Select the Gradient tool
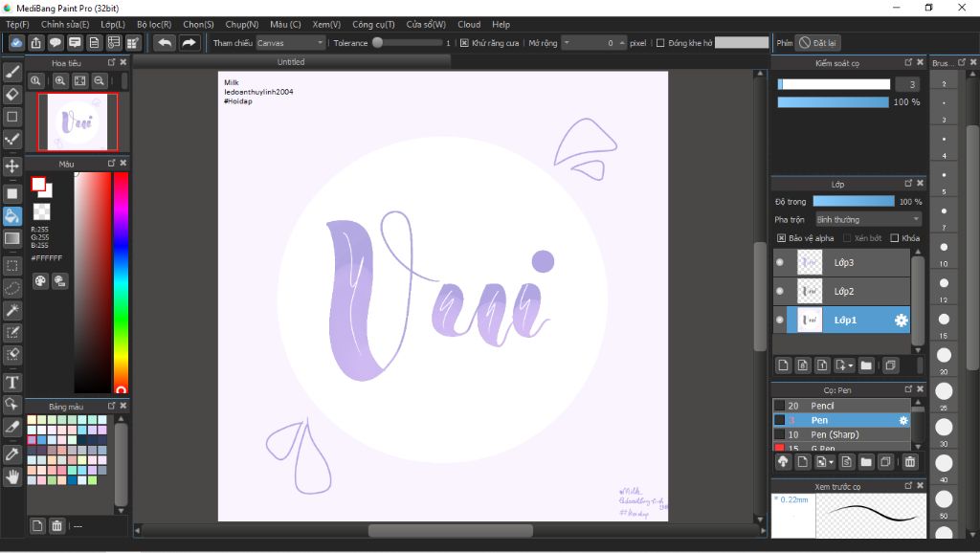 (11, 238)
